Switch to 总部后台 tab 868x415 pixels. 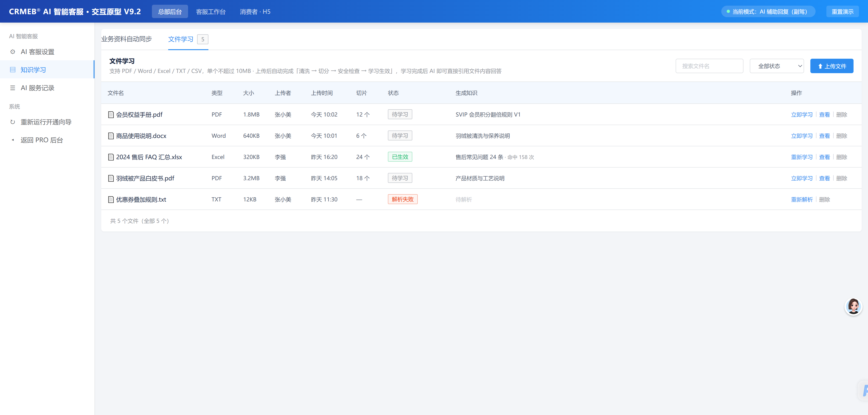tap(170, 12)
